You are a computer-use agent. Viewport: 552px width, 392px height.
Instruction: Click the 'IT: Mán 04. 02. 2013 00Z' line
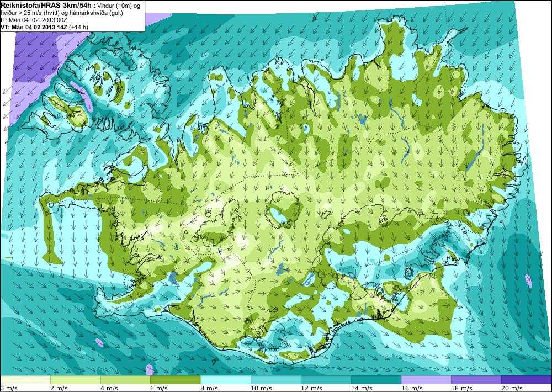[34, 20]
